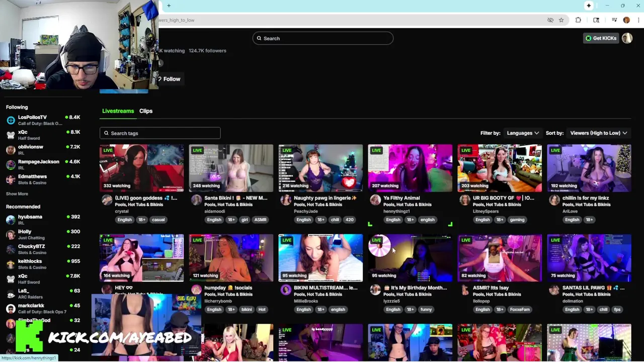The height and width of the screenshot is (362, 644).
Task: Open LosPollosTV channel in Following list
Action: (43, 120)
